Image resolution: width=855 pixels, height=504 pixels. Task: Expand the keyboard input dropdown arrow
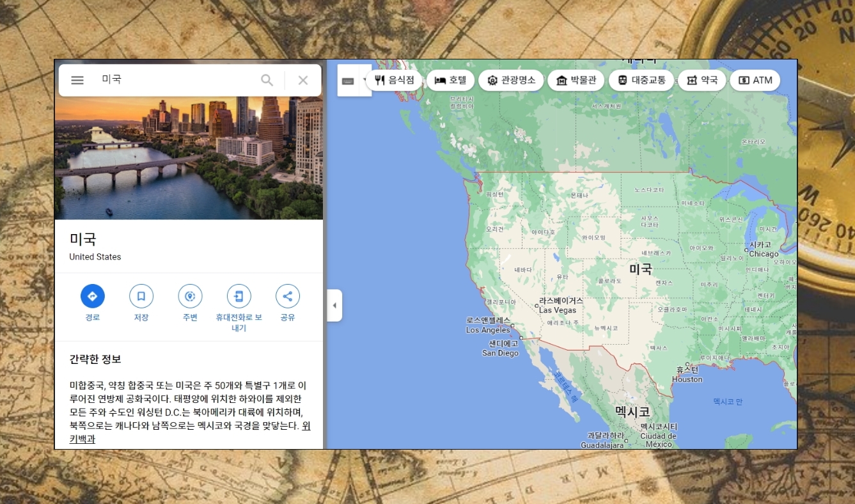365,81
